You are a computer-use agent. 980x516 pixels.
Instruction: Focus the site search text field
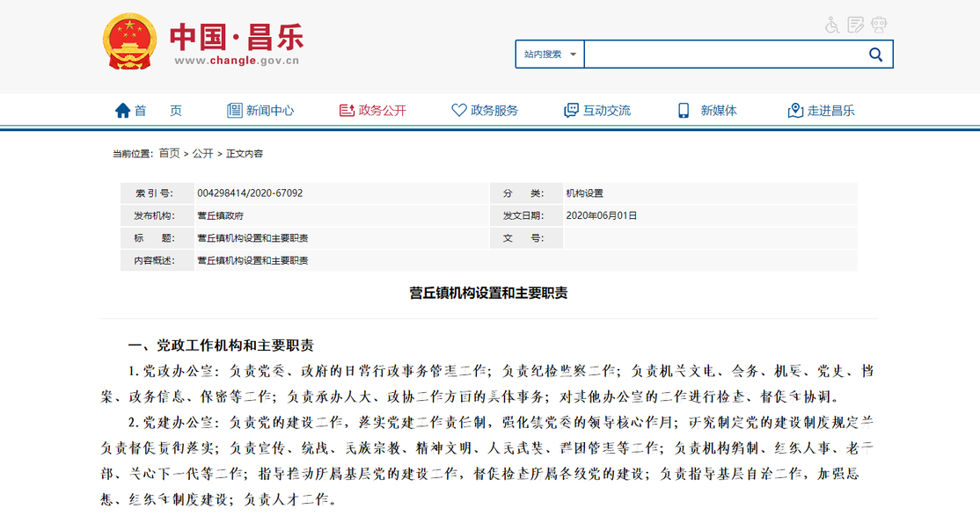(721, 55)
